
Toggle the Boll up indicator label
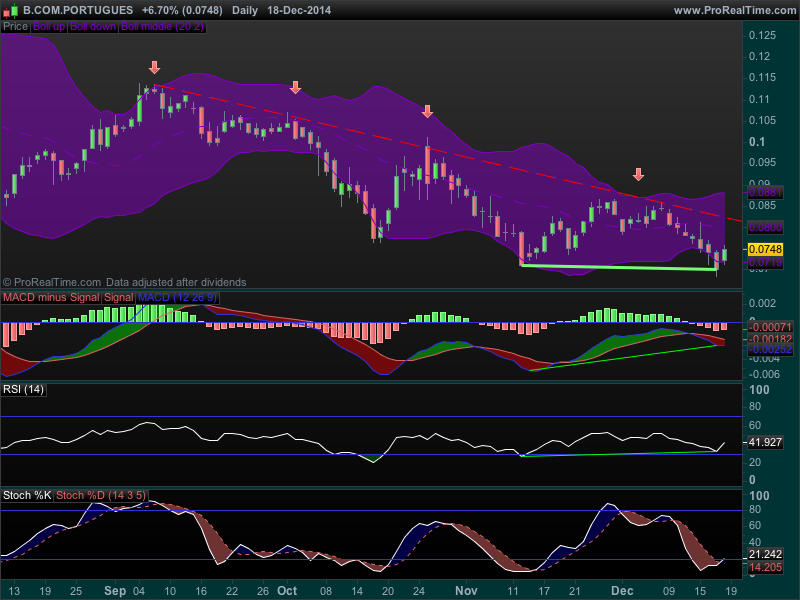coord(47,27)
